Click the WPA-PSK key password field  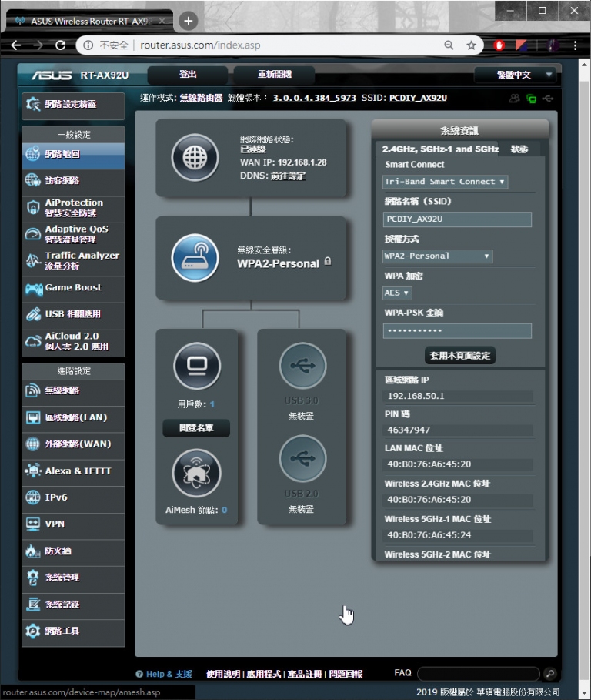(x=457, y=331)
